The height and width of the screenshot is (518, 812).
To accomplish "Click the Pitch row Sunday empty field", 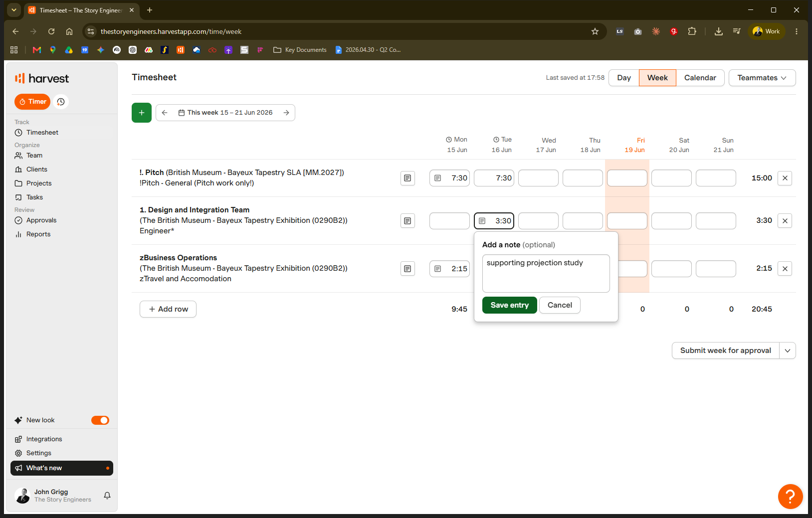I will pos(716,178).
